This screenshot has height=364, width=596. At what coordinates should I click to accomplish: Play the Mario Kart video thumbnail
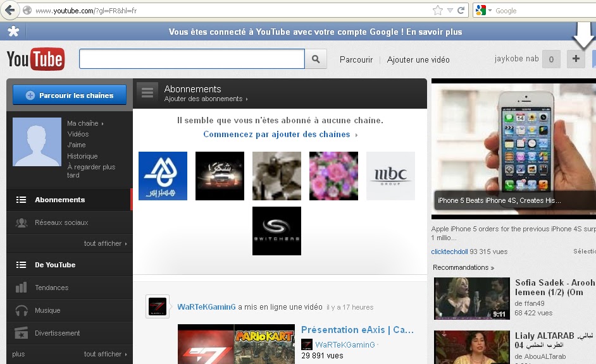tap(236, 344)
